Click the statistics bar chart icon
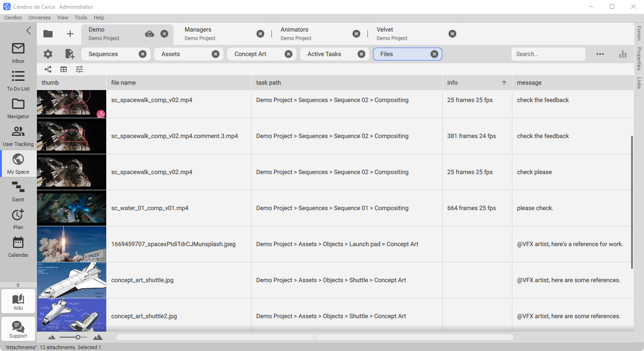 tap(623, 54)
